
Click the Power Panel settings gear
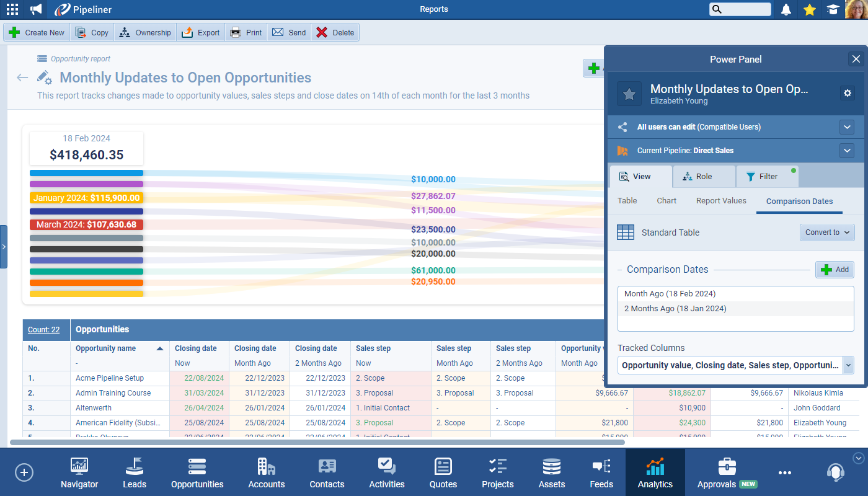(x=848, y=93)
